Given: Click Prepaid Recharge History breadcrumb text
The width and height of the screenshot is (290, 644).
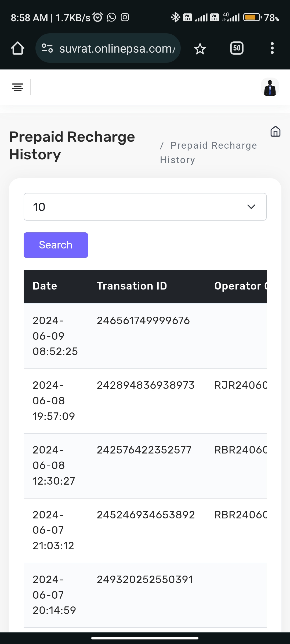Looking at the screenshot, I should click(x=209, y=152).
